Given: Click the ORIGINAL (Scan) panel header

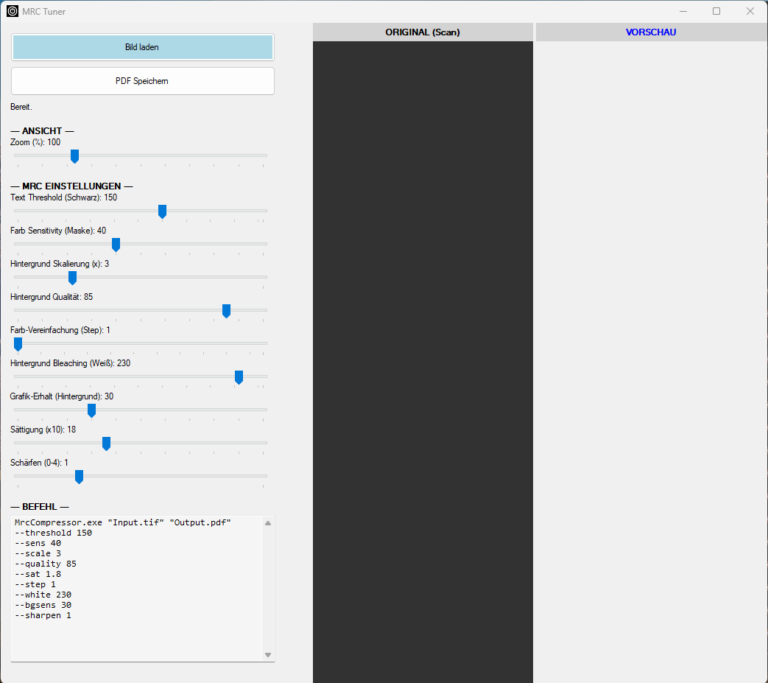Looking at the screenshot, I should pos(422,32).
